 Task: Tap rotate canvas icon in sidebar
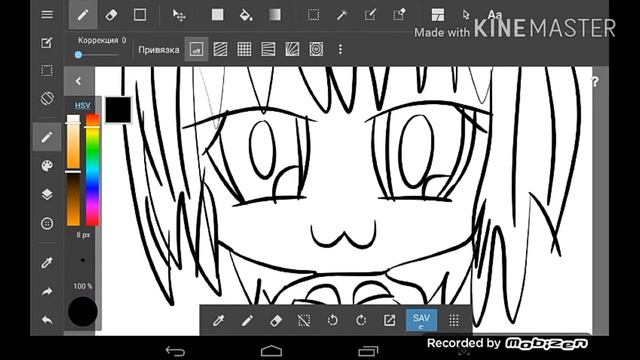point(47,98)
